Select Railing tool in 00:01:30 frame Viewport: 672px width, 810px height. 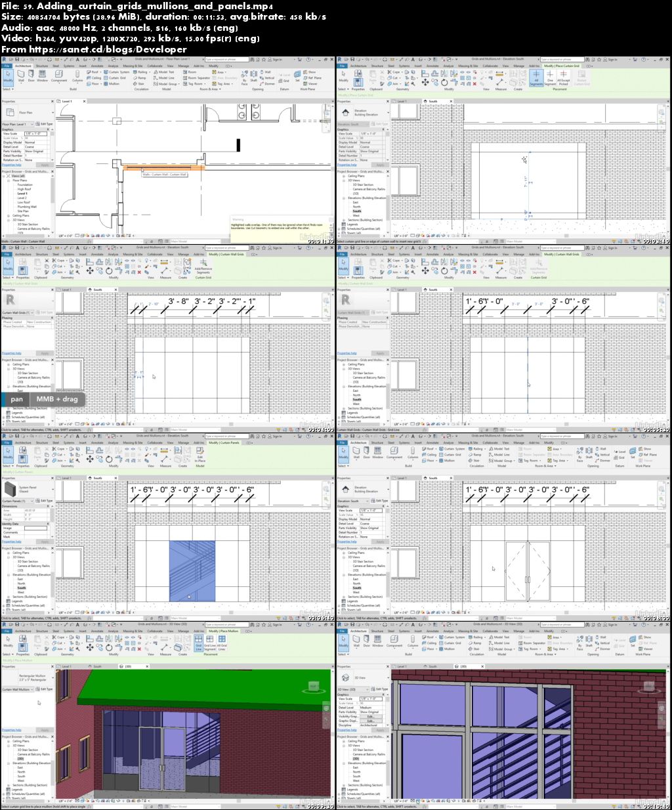click(x=140, y=72)
